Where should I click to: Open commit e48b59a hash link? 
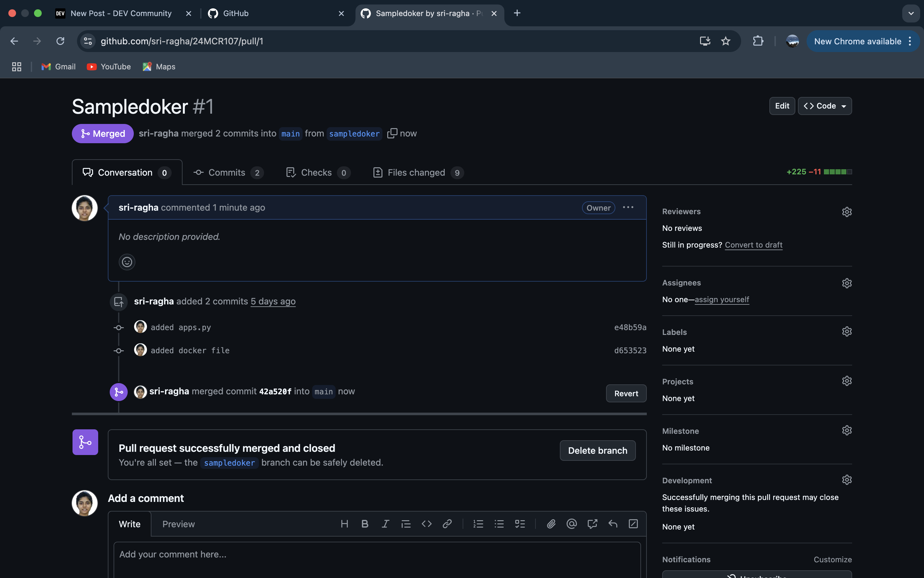click(630, 327)
